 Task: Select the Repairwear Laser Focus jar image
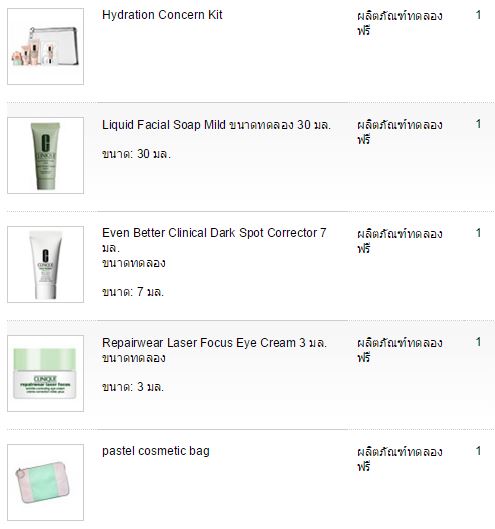tap(46, 373)
